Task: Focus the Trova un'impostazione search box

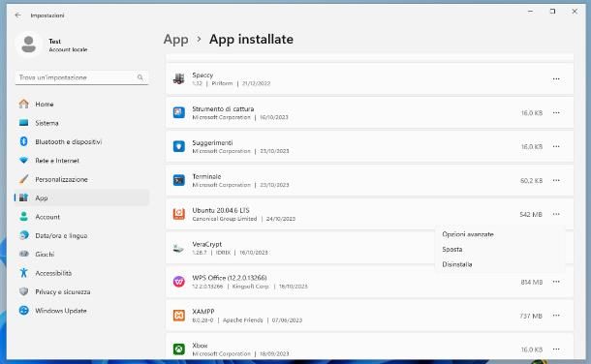Action: pos(81,77)
